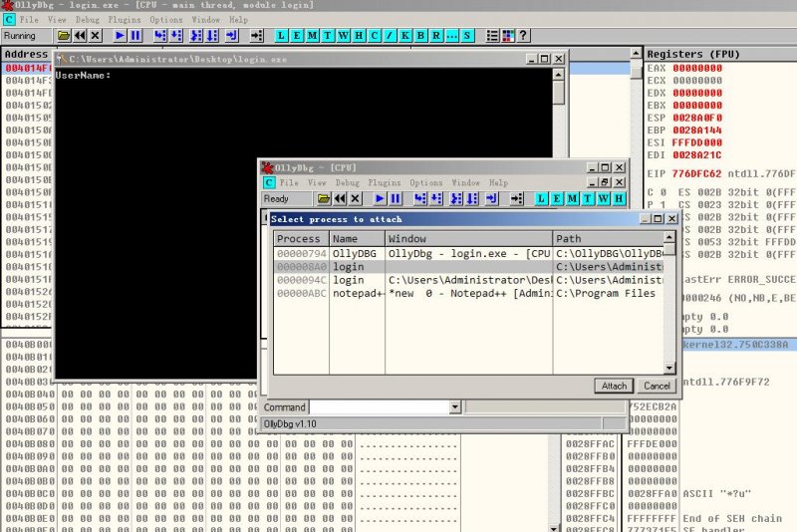Image resolution: width=797 pixels, height=532 pixels.
Task: Click login.exe console scrollbar up arrow
Action: point(558,75)
